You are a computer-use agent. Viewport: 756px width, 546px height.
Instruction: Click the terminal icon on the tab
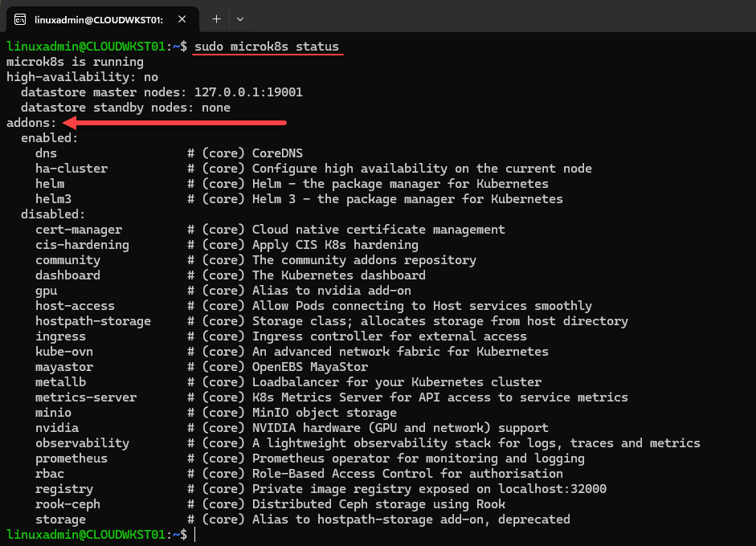[19, 18]
